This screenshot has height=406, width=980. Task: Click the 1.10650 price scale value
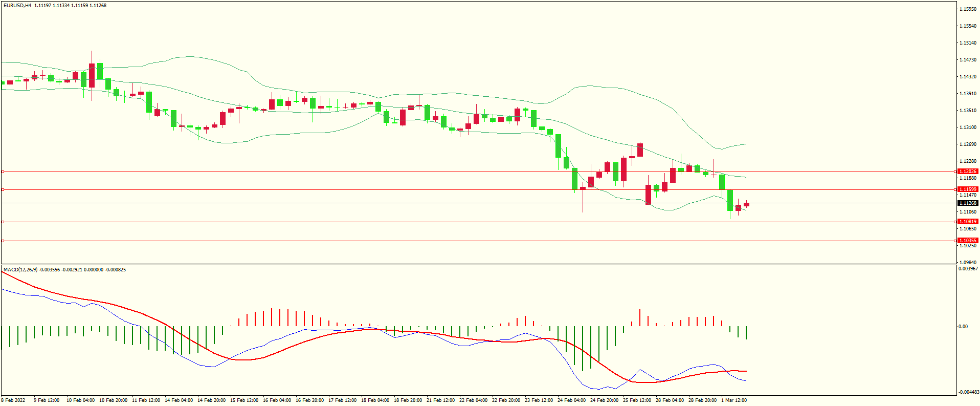[x=968, y=229]
